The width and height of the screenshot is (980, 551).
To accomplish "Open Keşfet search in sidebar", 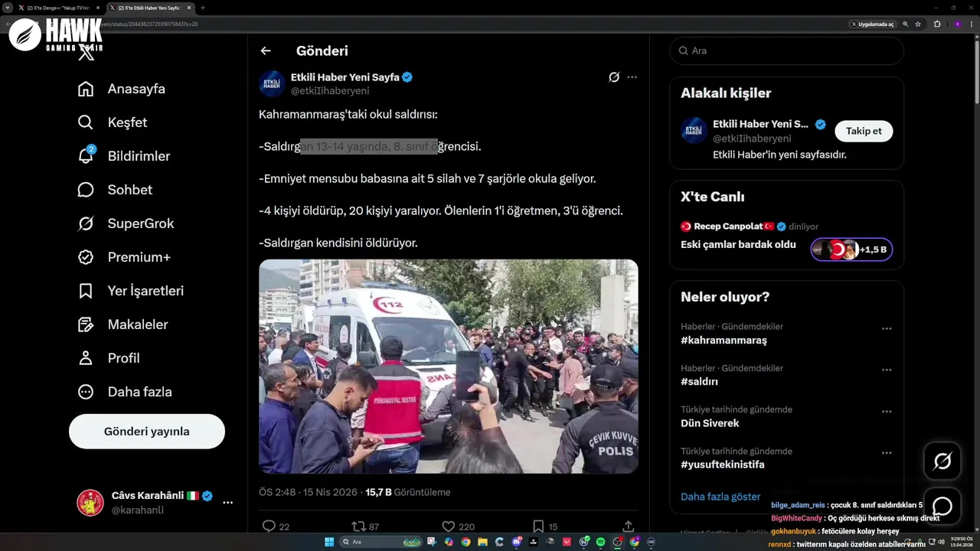I will coord(113,122).
